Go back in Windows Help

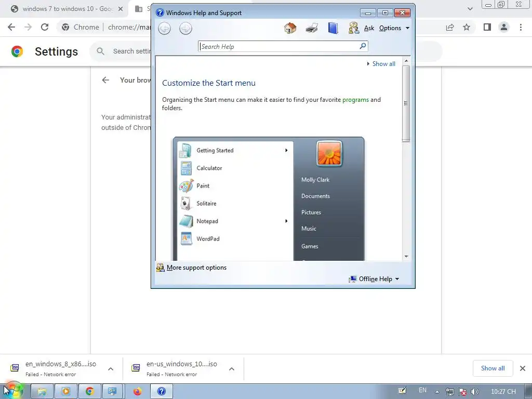point(165,28)
